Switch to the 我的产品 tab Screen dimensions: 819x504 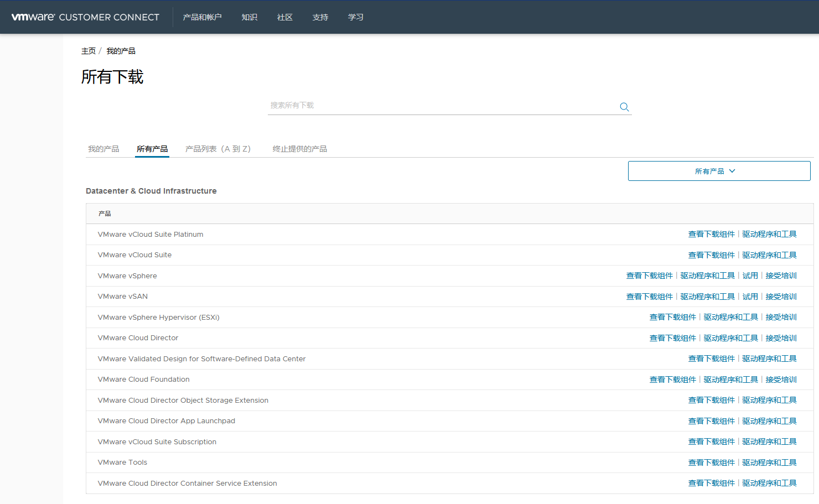[103, 149]
